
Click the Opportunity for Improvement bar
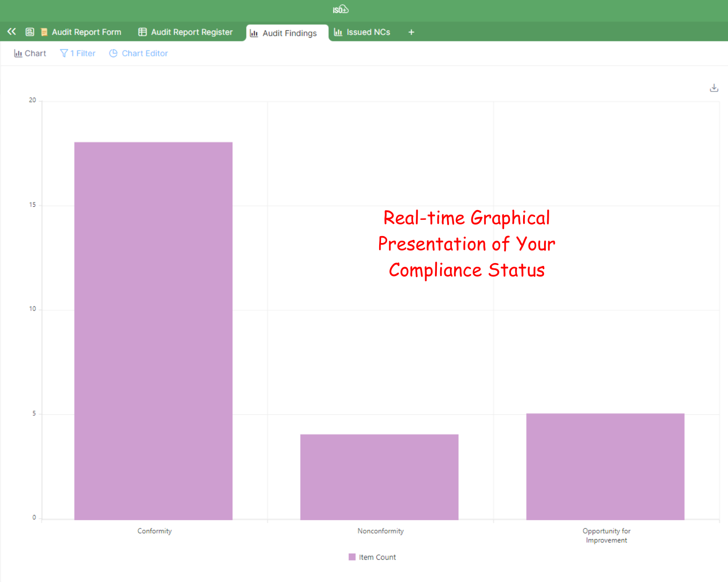(x=605, y=467)
